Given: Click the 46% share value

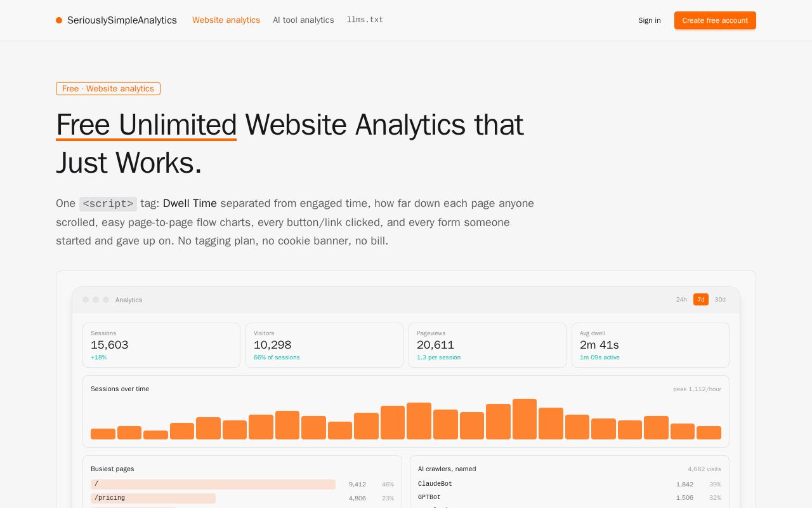Looking at the screenshot, I should (x=388, y=484).
